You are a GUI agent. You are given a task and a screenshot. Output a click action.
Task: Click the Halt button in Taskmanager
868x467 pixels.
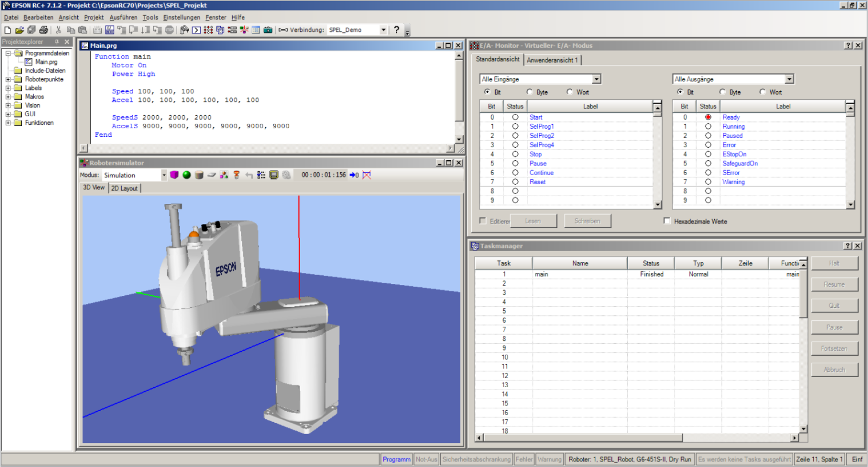(834, 263)
